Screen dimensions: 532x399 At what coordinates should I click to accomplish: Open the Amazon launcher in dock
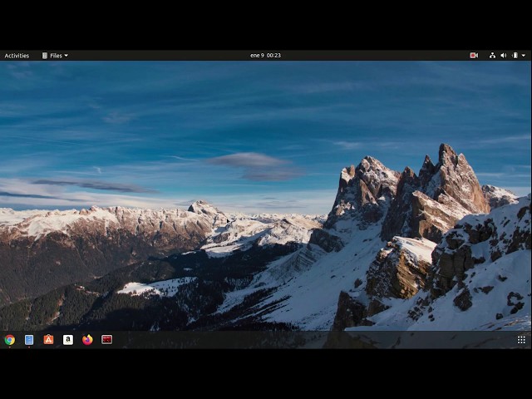click(68, 340)
